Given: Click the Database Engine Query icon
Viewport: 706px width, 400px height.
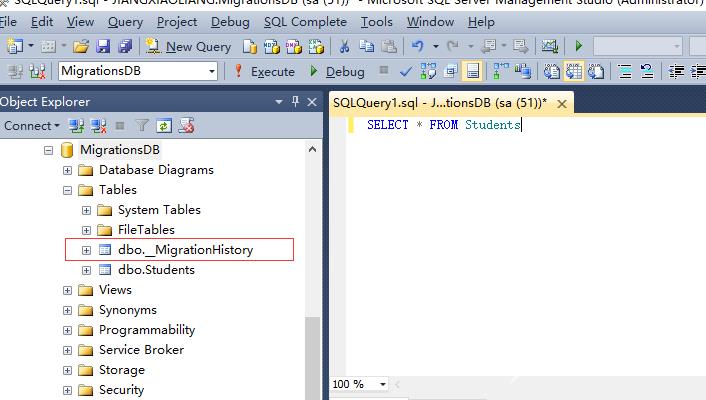Looking at the screenshot, I should tap(249, 46).
